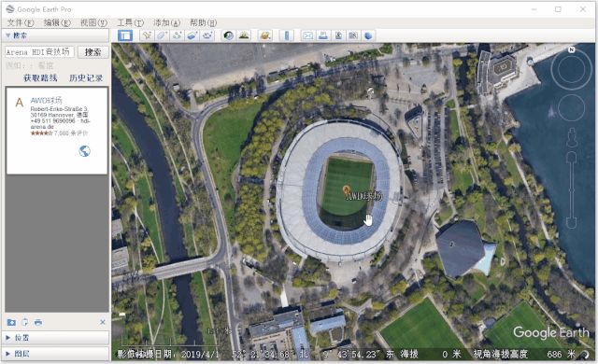Image resolution: width=598 pixels, height=364 pixels.
Task: Click the 历史记录 link
Action: 86,78
